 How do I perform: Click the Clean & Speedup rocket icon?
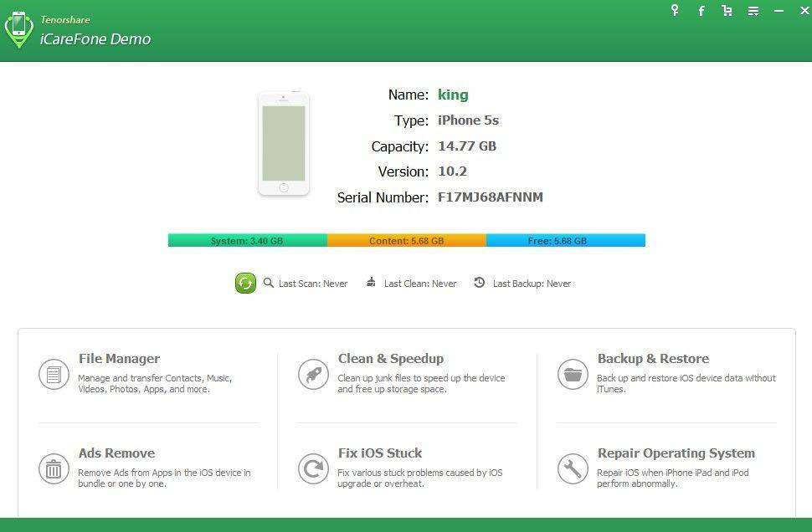tap(313, 374)
